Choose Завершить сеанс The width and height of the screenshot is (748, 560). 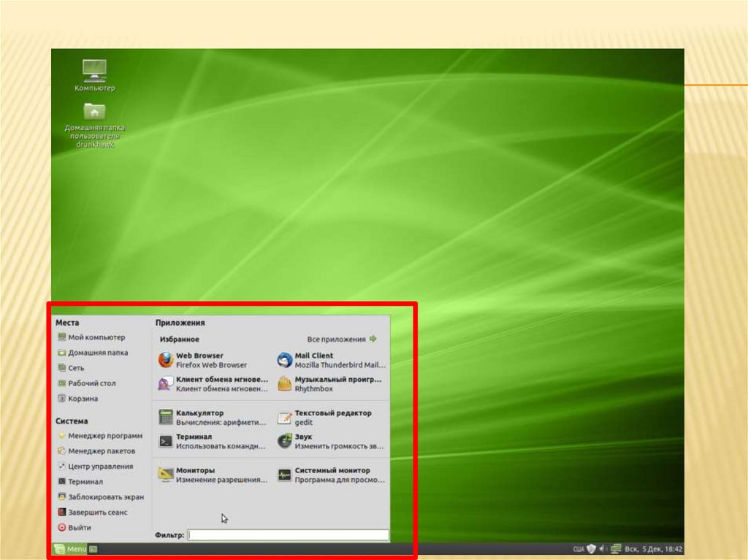[x=92, y=512]
